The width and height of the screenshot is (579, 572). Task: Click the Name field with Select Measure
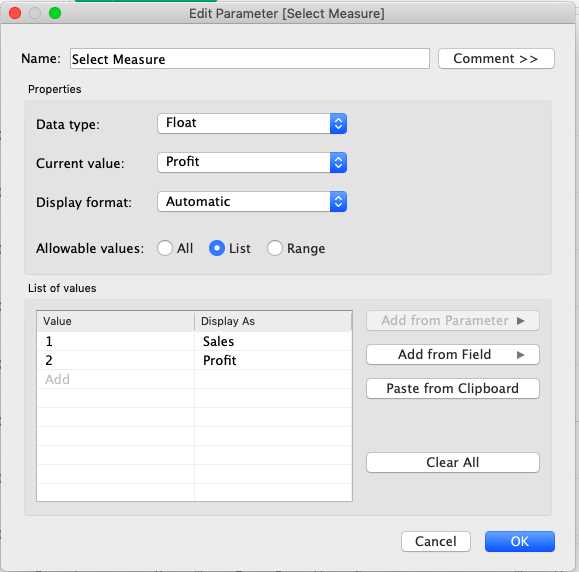point(250,59)
